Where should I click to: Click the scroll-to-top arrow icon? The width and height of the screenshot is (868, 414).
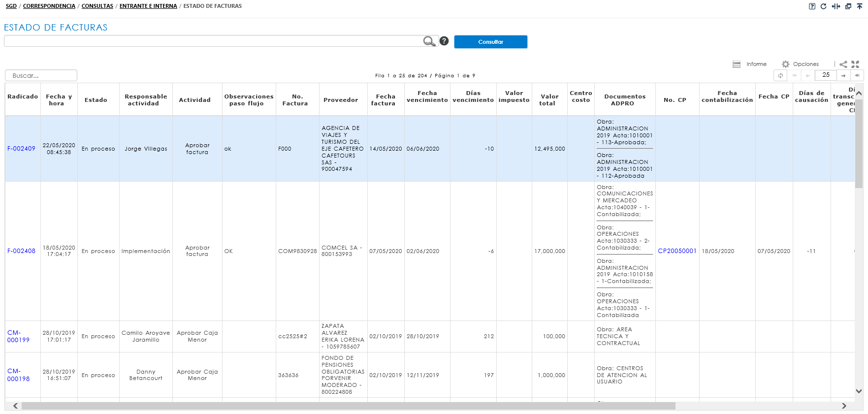tap(860, 6)
